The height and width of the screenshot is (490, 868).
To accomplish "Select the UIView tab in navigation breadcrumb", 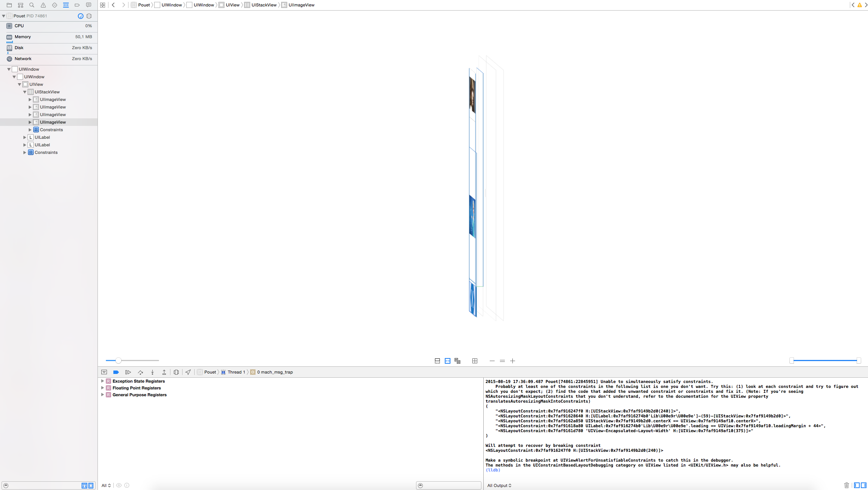I will click(x=232, y=5).
